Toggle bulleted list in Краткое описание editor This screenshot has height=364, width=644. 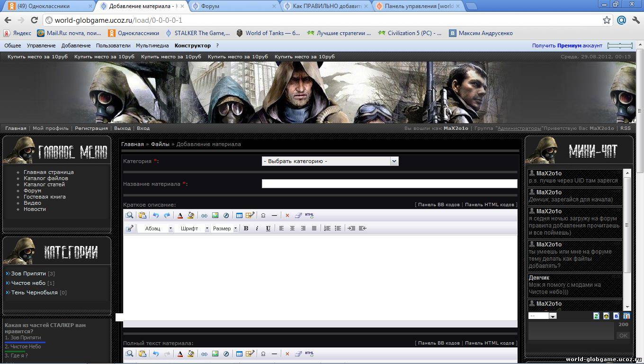point(338,228)
